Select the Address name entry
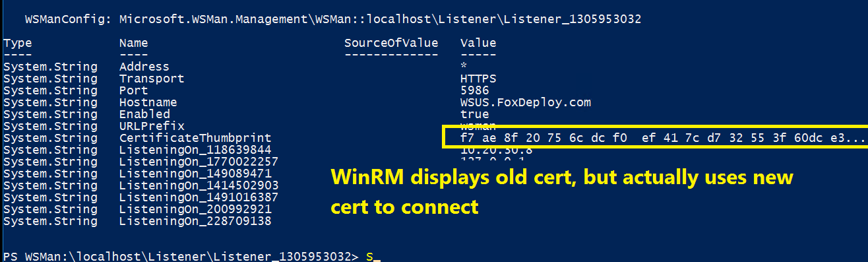Screen dimensions: 868x262 pyautogui.click(x=144, y=67)
